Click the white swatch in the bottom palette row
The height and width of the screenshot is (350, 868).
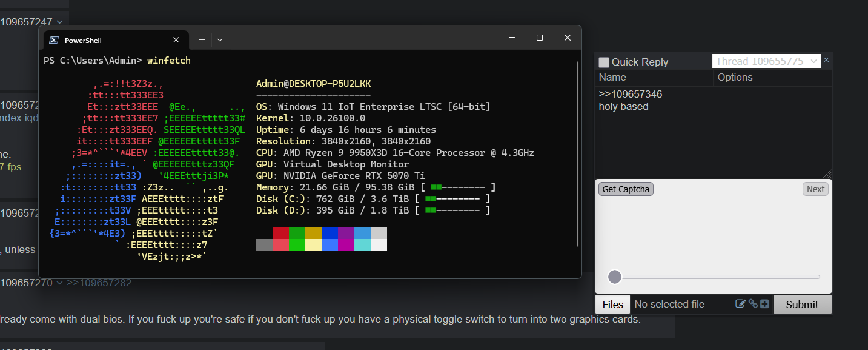coord(379,244)
